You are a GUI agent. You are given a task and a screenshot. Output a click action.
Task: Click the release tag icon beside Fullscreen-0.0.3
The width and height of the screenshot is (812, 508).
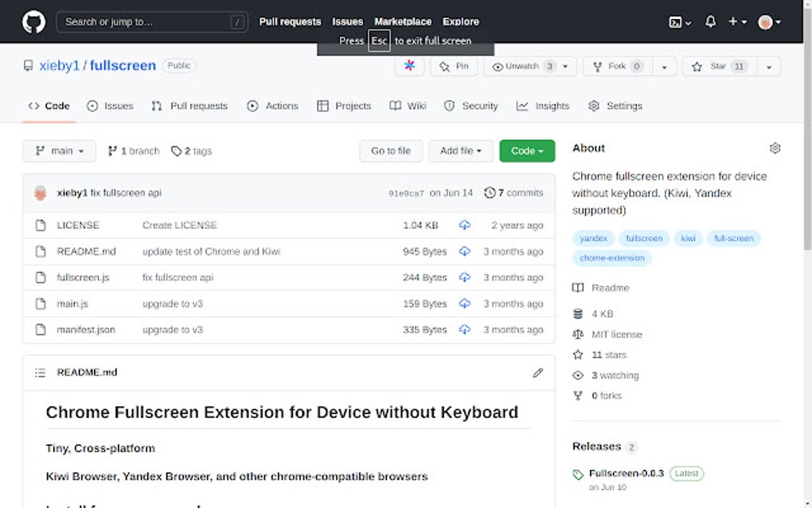(577, 474)
